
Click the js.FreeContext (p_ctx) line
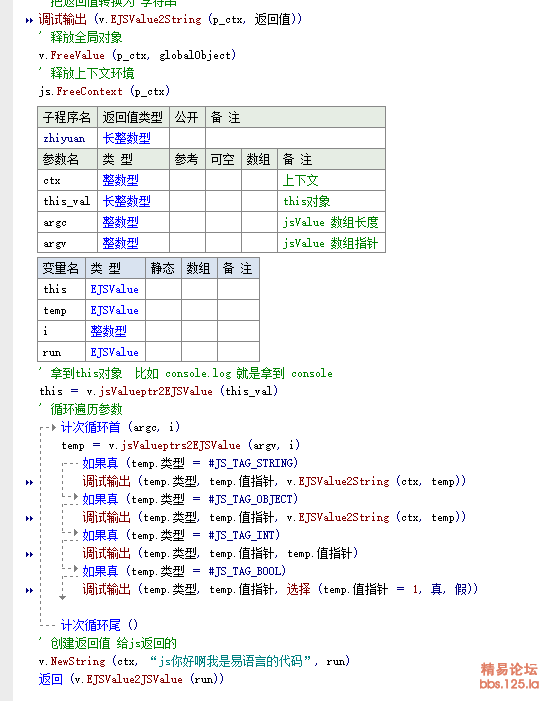(x=104, y=92)
